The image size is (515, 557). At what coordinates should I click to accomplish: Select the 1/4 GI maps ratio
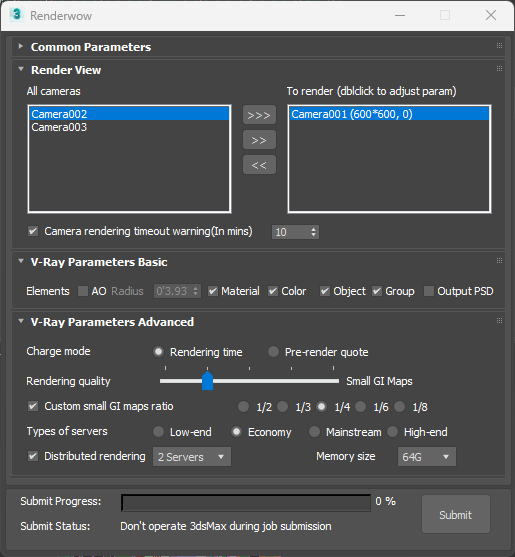[322, 407]
